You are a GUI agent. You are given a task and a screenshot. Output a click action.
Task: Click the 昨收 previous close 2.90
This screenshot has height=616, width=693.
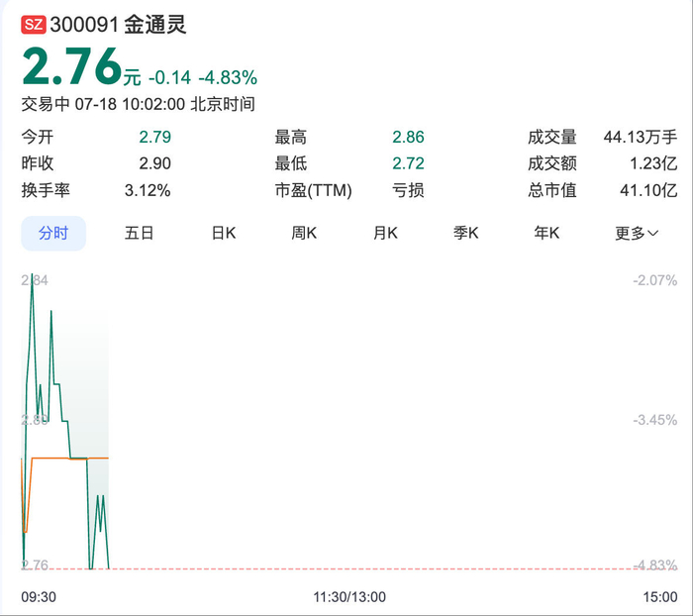coord(155,163)
